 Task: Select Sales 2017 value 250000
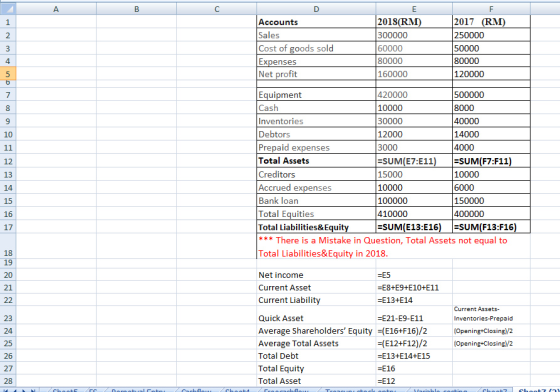tap(491, 35)
